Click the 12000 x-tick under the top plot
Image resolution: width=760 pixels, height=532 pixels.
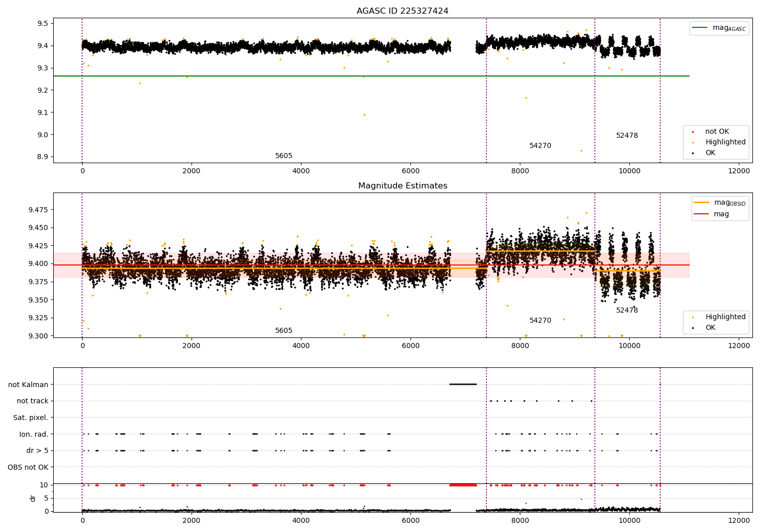pos(739,171)
